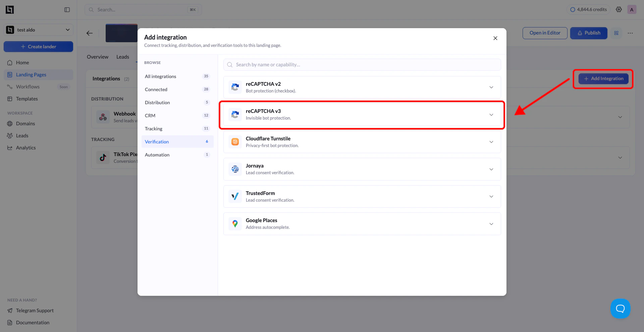Viewport: 644px width, 332px height.
Task: Close the Add integration dialog
Action: [495, 38]
